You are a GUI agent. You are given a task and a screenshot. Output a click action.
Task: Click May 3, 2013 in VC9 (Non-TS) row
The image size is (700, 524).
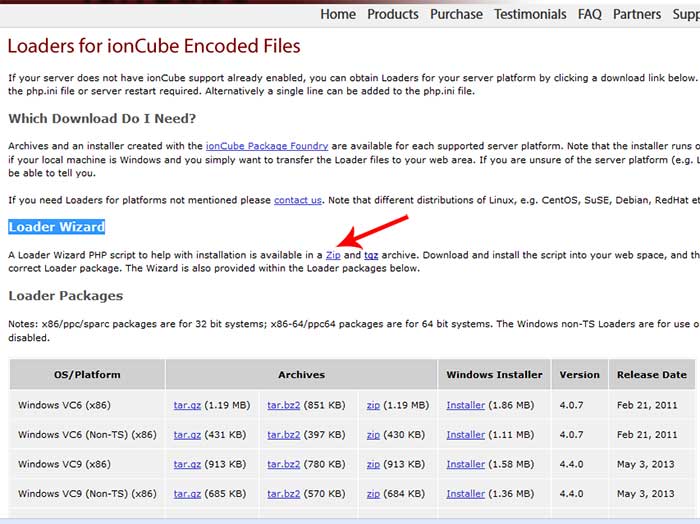[646, 494]
